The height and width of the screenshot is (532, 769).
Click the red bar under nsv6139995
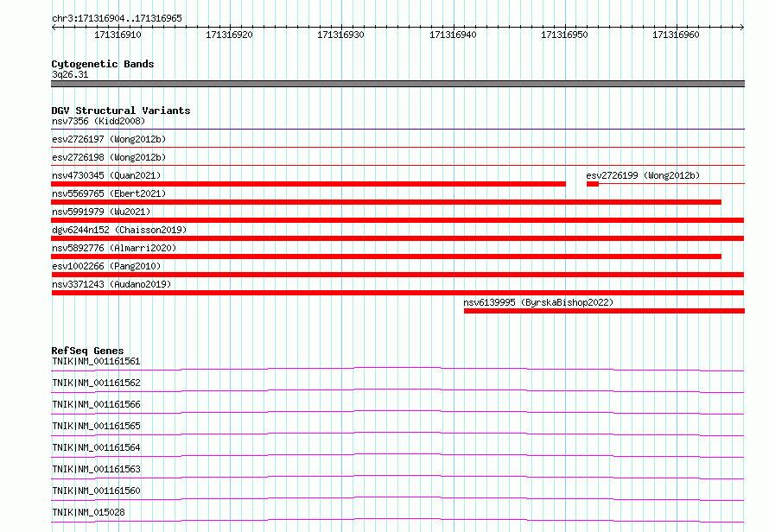click(x=604, y=311)
